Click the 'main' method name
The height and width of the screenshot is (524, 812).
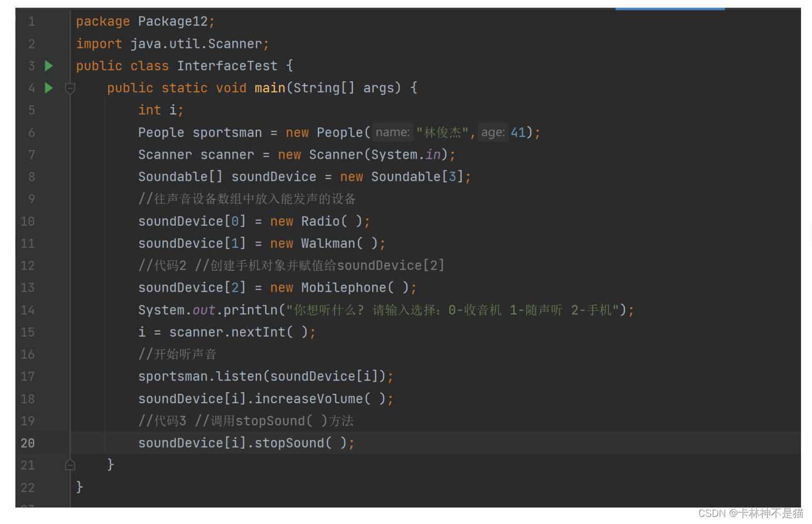(270, 88)
